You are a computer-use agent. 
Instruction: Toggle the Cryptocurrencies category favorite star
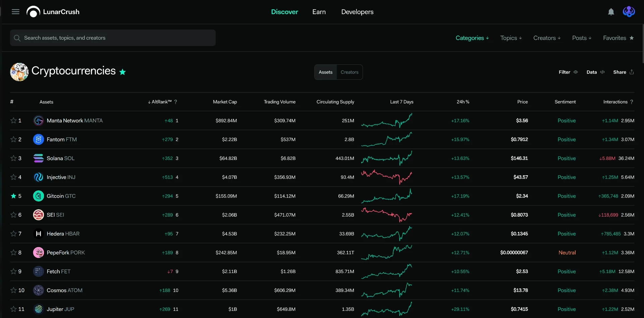(x=123, y=72)
